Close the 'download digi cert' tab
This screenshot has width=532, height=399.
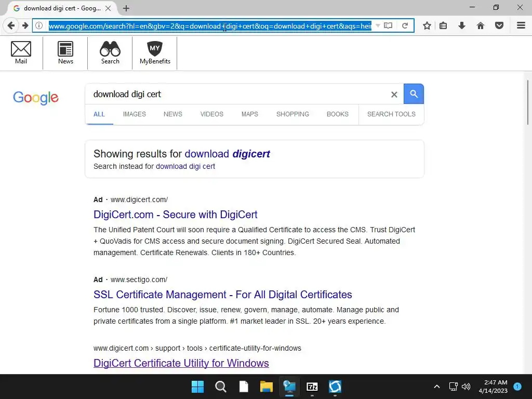coord(108,8)
